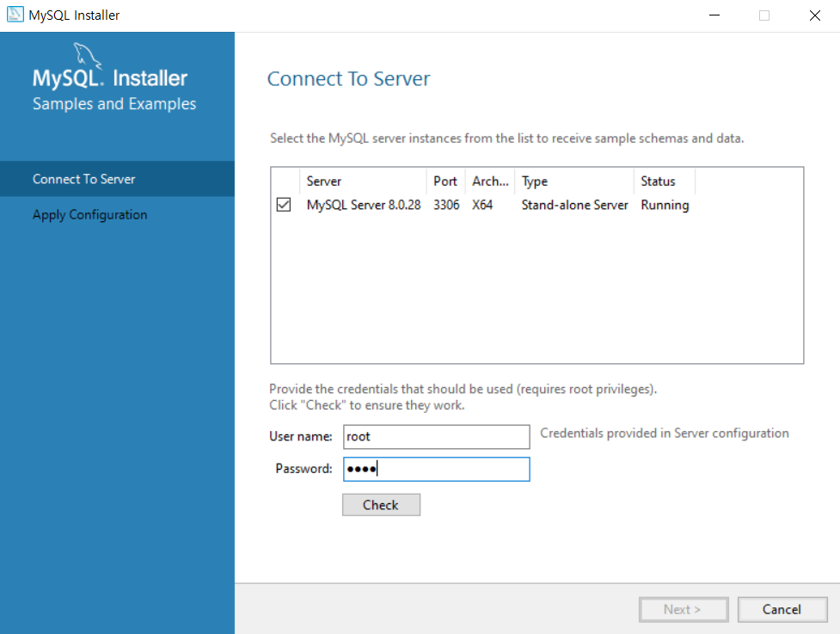Image resolution: width=840 pixels, height=634 pixels.
Task: Click the Check button to verify credentials
Action: (381, 504)
